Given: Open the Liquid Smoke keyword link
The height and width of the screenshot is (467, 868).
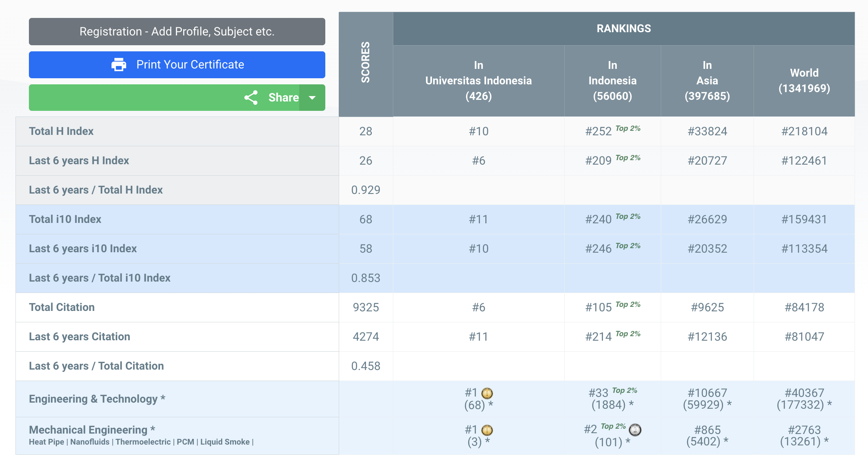Looking at the screenshot, I should coord(225,442).
